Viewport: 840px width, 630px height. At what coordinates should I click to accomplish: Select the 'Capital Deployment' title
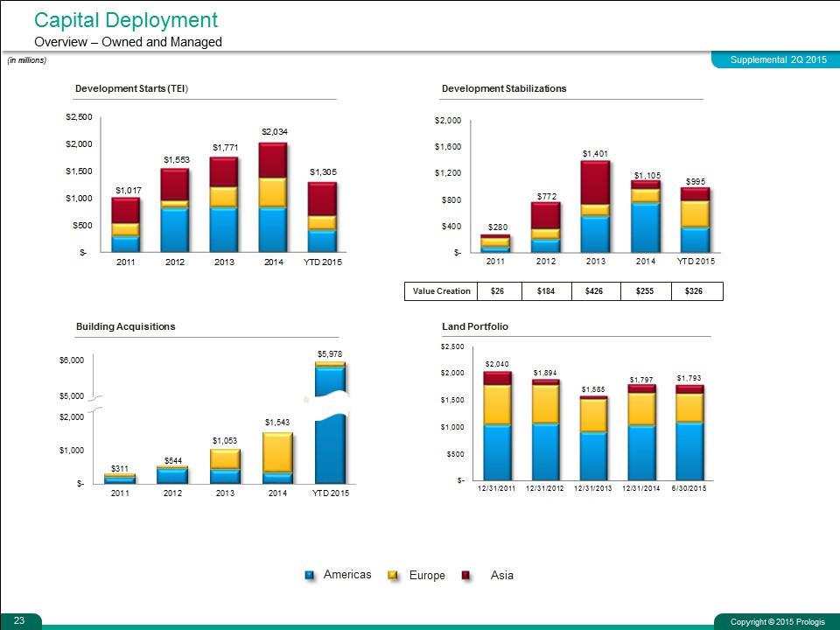[x=126, y=20]
